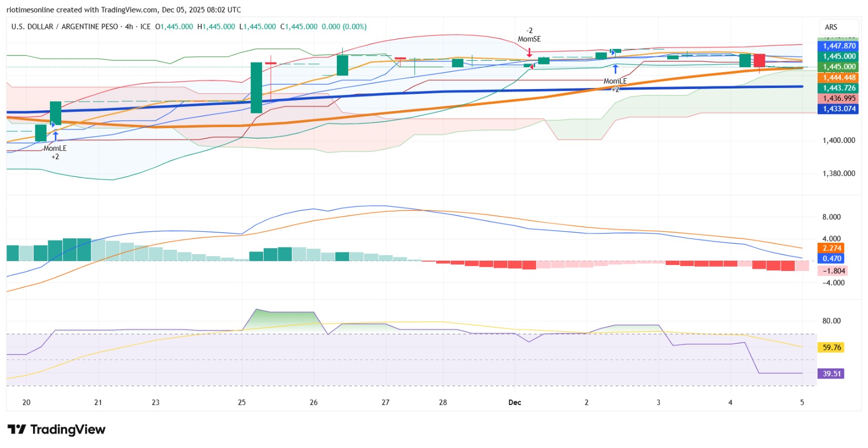
Task: Select the blue 0.470 MACD value label
Action: pos(831,258)
